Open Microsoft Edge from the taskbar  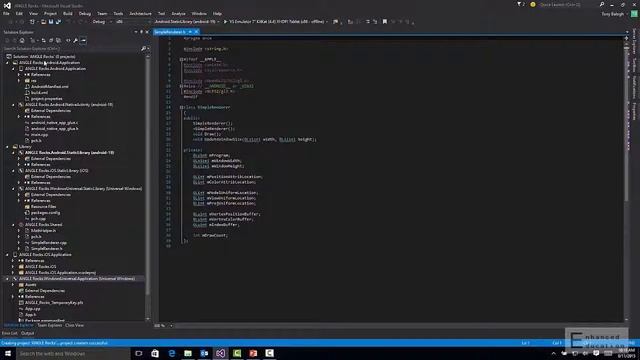(171, 353)
